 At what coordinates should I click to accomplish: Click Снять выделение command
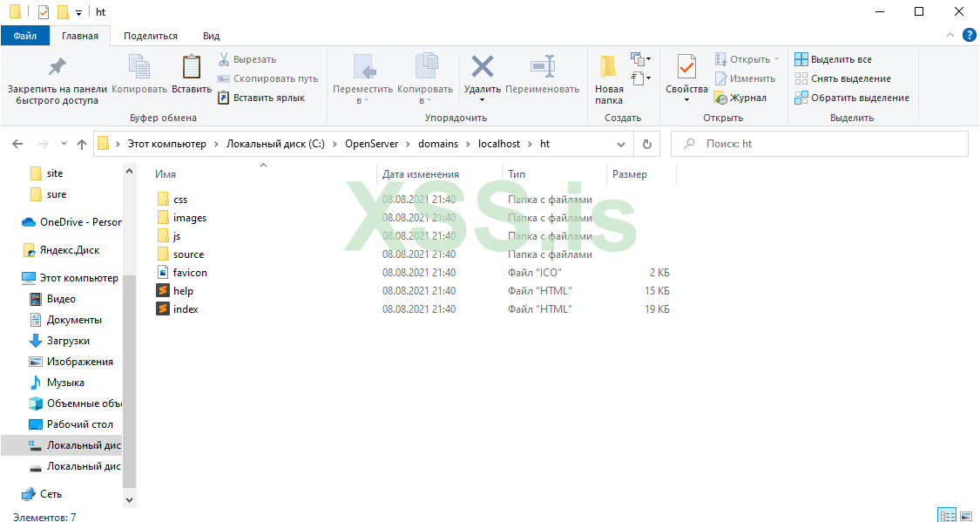pyautogui.click(x=842, y=78)
